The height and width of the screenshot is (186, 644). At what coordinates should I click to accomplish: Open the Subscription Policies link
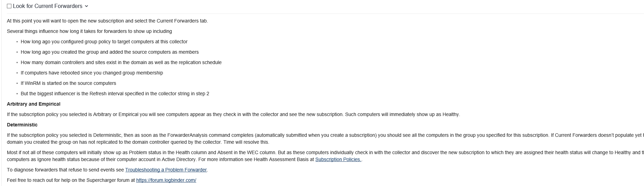click(338, 160)
